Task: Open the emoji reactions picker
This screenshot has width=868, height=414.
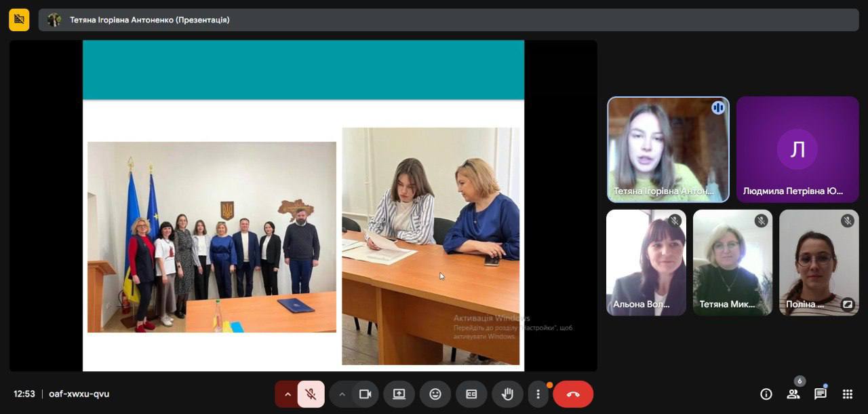Action: (x=435, y=394)
